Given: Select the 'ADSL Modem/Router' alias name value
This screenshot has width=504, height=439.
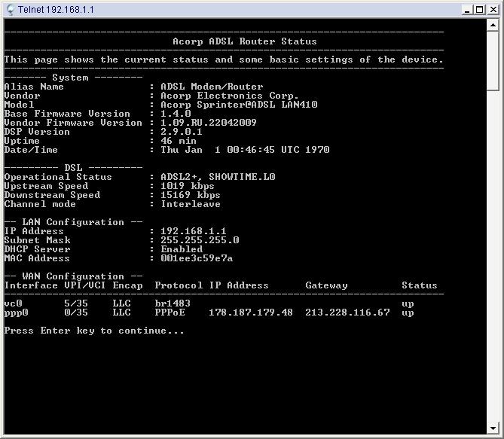Looking at the screenshot, I should [x=212, y=87].
